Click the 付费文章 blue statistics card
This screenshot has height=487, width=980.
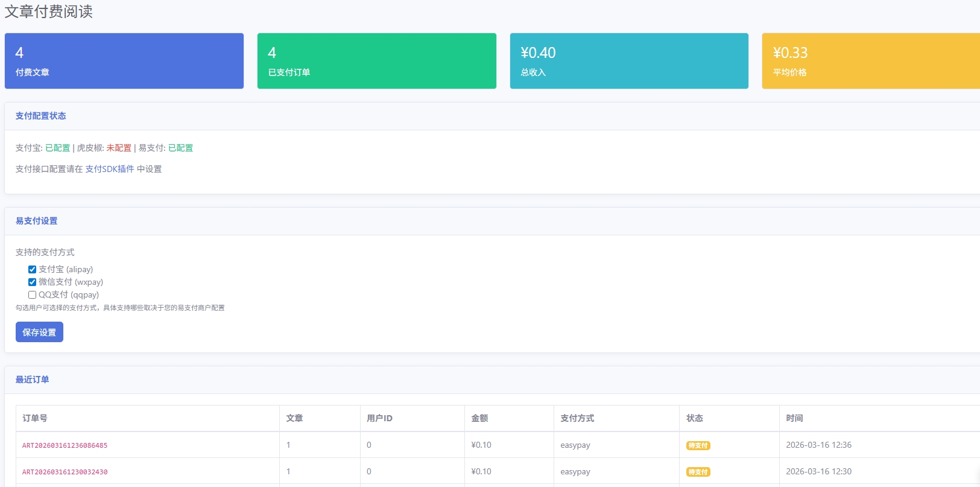pyautogui.click(x=124, y=61)
